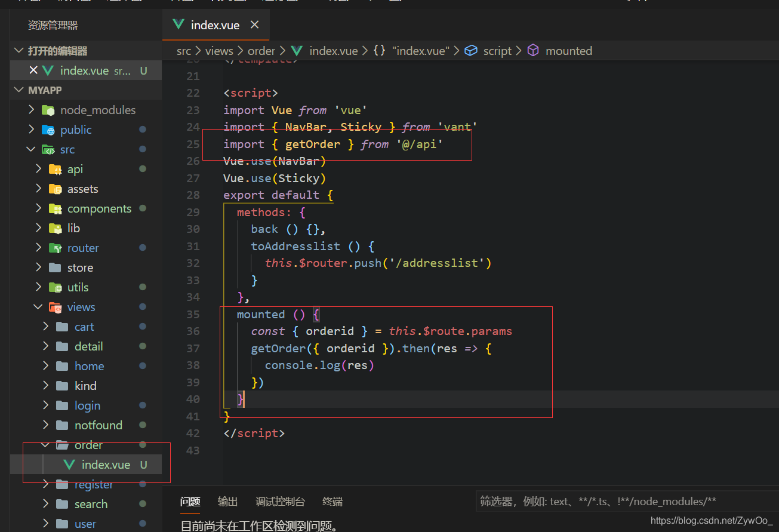Expand the assets folder chevron
This screenshot has height=532, width=779.
(x=39, y=189)
